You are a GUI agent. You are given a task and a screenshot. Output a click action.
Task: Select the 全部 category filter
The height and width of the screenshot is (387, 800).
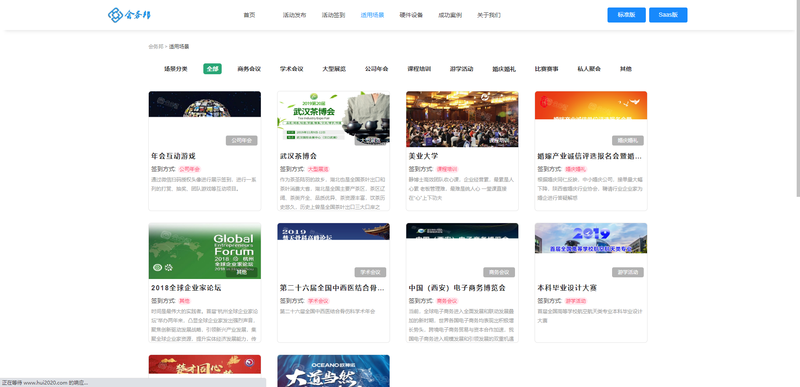pyautogui.click(x=212, y=69)
